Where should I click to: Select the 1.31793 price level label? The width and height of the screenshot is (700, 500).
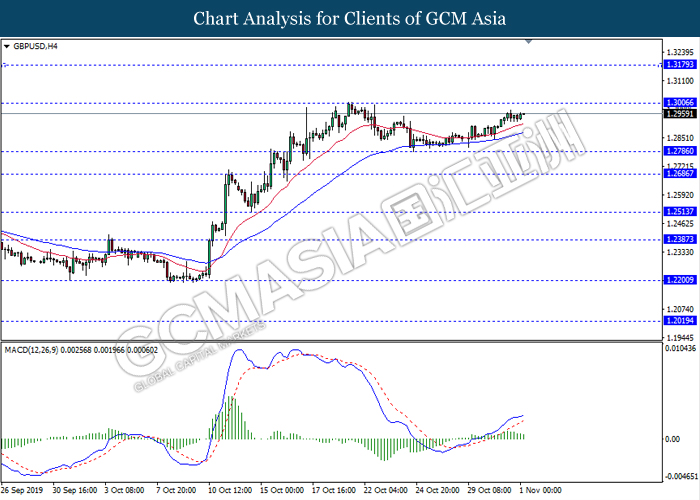point(680,65)
